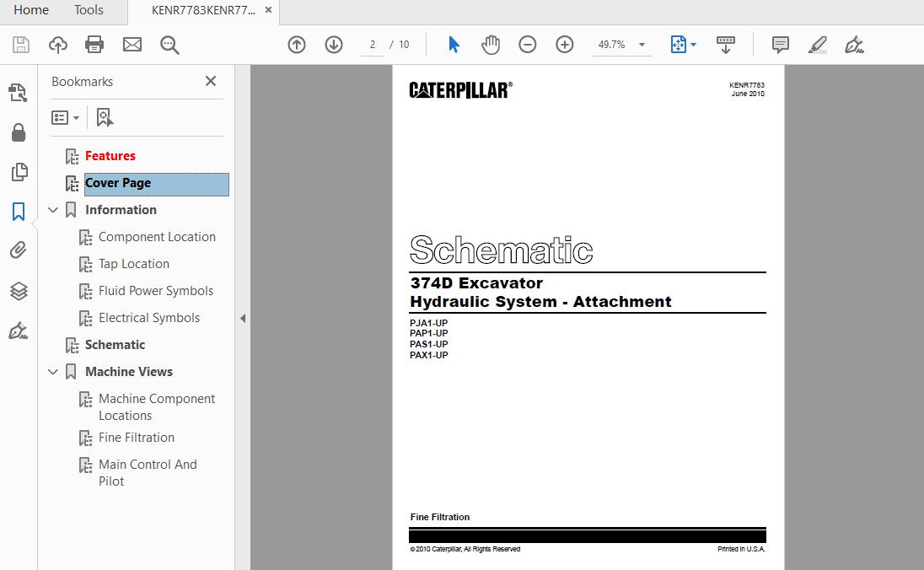Viewport: 924px width, 570px height.
Task: Open the export/convert panel in left sidebar
Action: point(19,93)
